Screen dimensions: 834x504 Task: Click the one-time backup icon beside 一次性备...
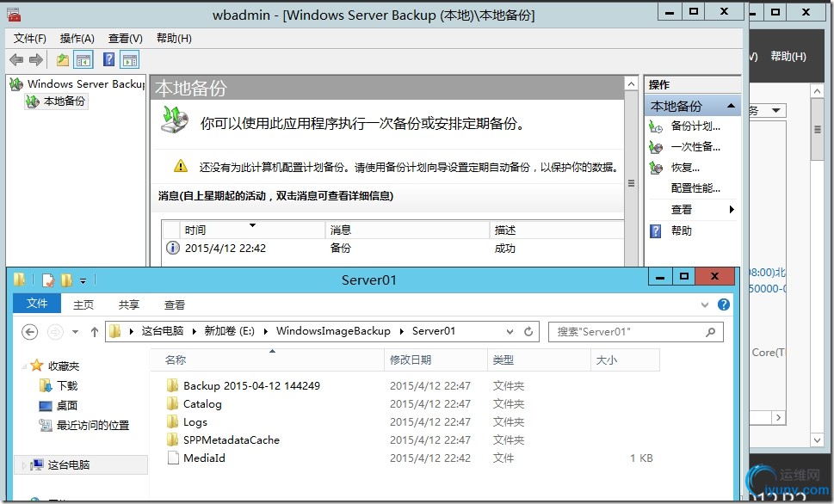[656, 147]
